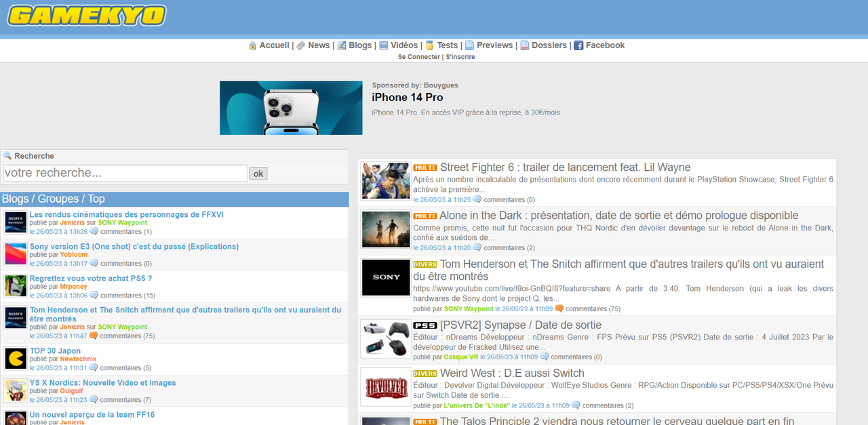Open the Blogs menu item

(360, 45)
